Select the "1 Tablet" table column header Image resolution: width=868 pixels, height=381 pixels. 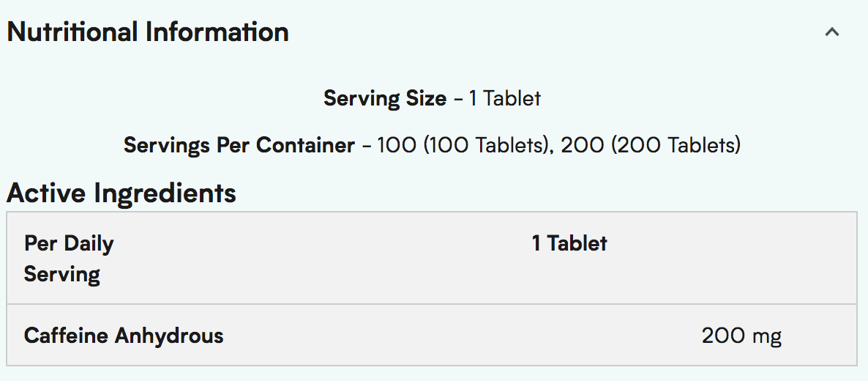tap(569, 243)
